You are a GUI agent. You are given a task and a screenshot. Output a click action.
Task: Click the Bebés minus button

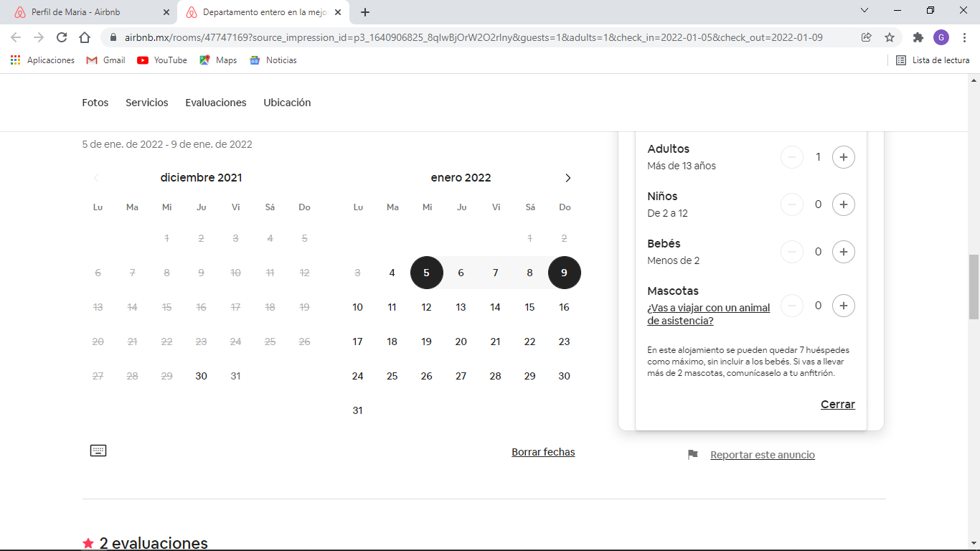tap(792, 252)
